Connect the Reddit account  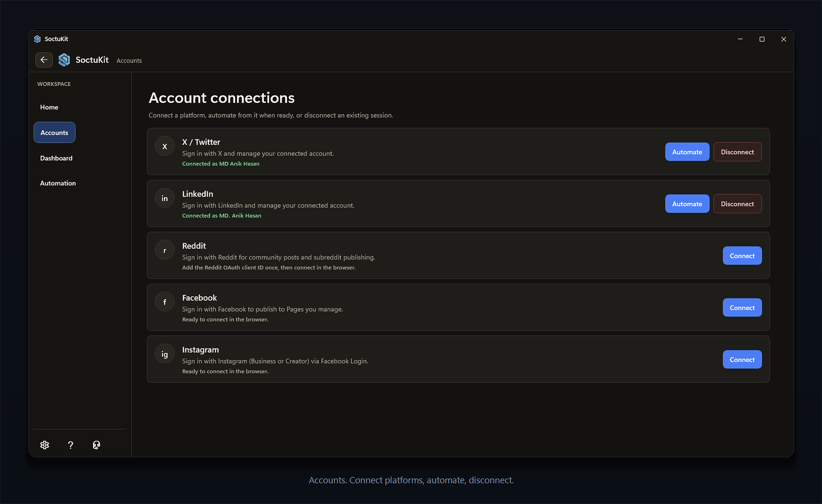(x=742, y=256)
